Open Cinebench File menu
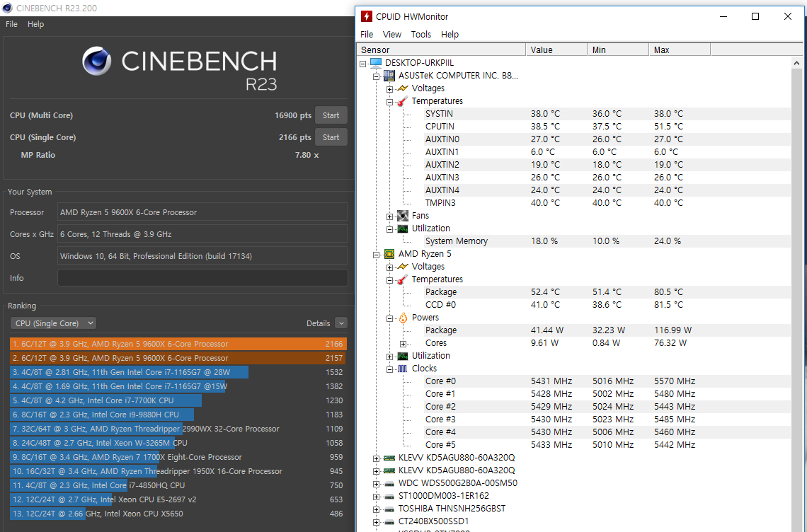Screen dimensions: 807x532 click(11, 24)
